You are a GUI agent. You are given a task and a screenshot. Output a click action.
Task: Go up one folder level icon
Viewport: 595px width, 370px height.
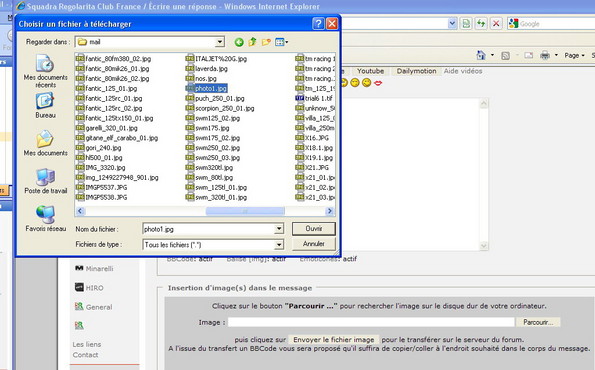click(x=252, y=42)
